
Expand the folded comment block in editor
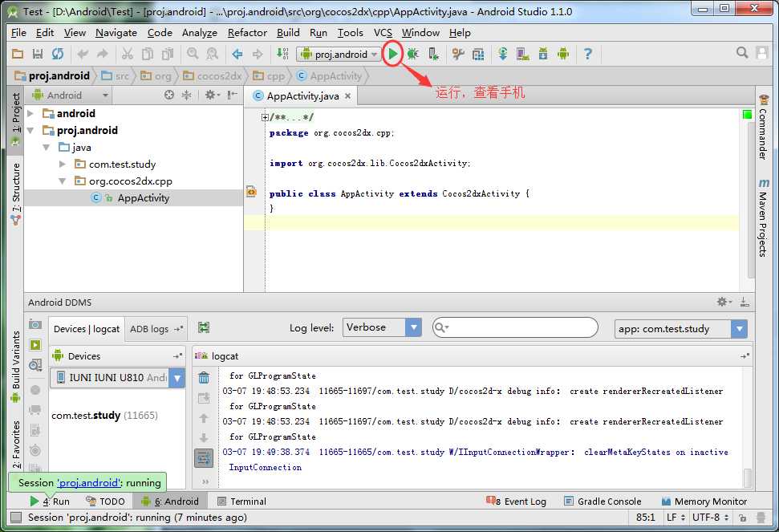(265, 118)
